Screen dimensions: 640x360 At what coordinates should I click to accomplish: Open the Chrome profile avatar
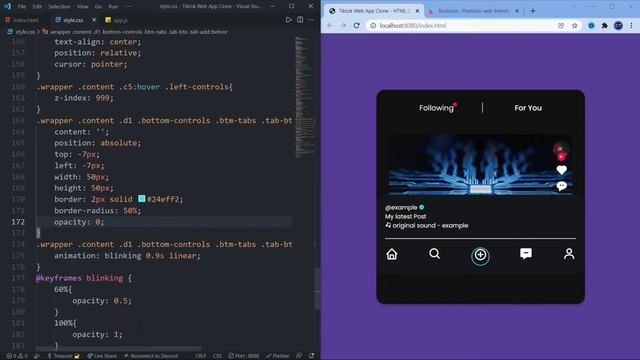click(618, 25)
